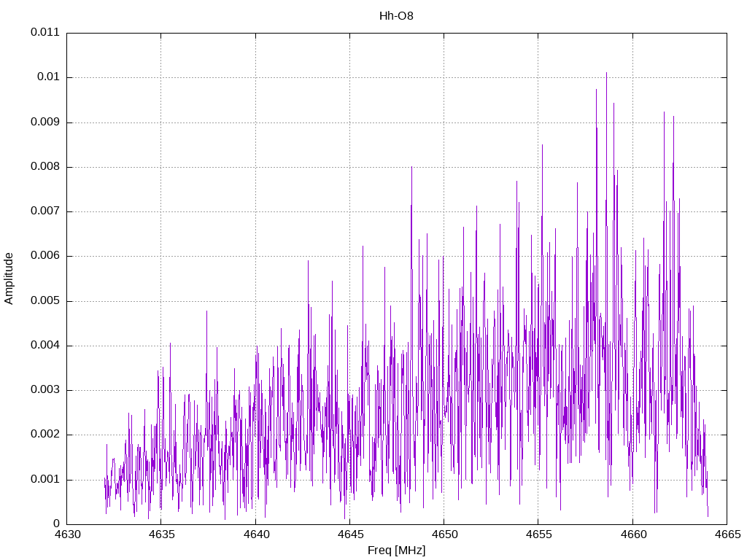The height and width of the screenshot is (560, 747).
Task: Select the 4650 x-axis tick label
Action: click(444, 535)
